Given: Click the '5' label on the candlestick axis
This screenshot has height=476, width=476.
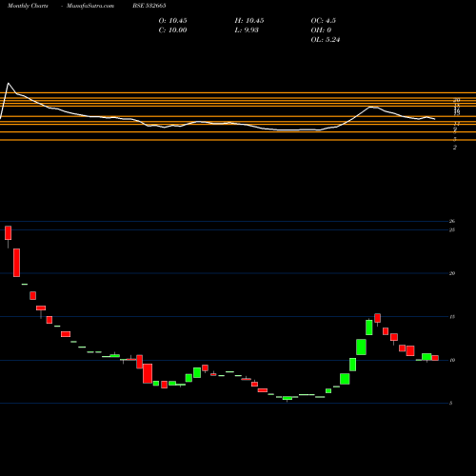Looking at the screenshot, I should [450, 403].
